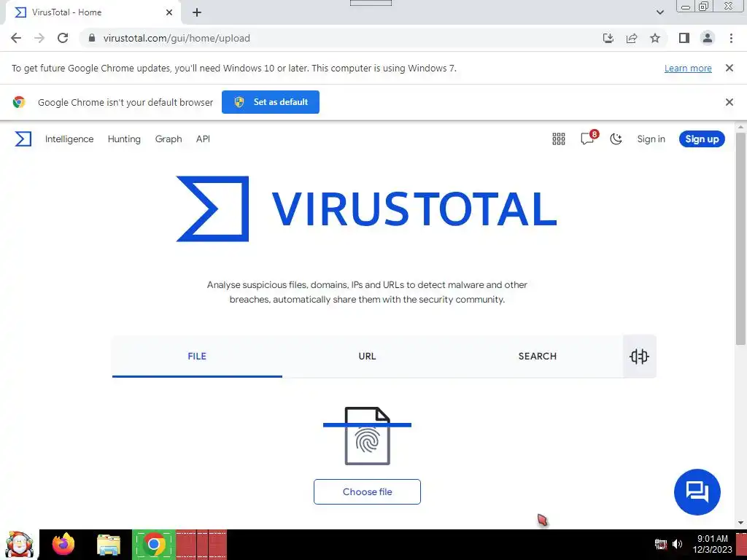
Task: Open the Learn more link
Action: 688,68
